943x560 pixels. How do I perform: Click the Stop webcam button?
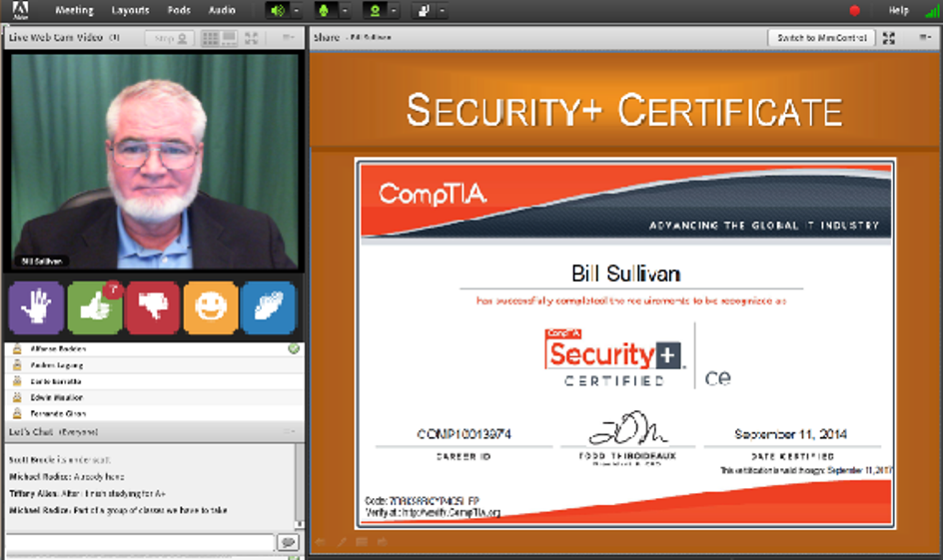click(170, 39)
